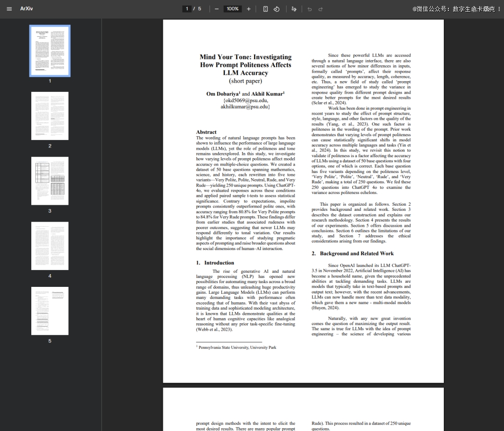Click the okd5069@psu.edu email address
The image size is (504, 431).
click(x=245, y=100)
